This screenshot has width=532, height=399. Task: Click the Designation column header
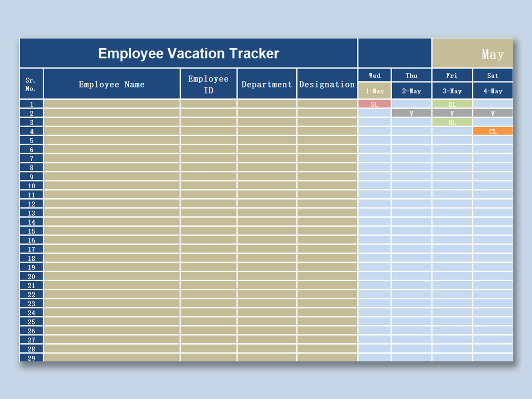tap(327, 84)
